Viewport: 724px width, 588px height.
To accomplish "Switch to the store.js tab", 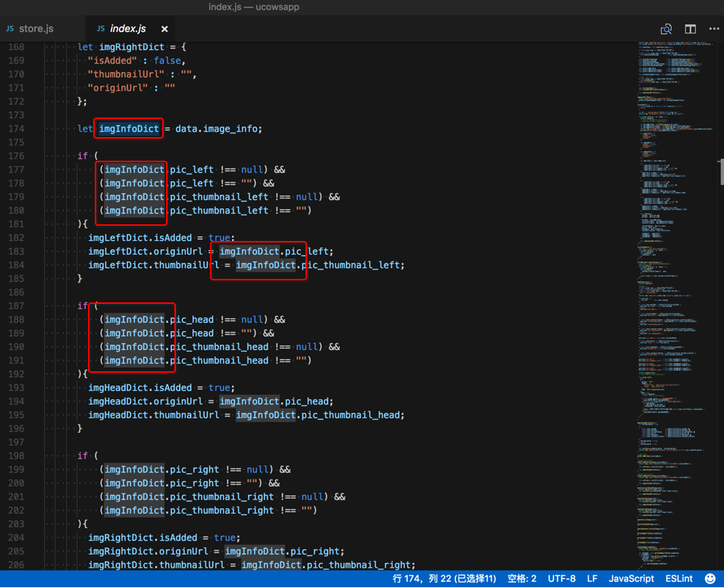I will click(x=36, y=29).
